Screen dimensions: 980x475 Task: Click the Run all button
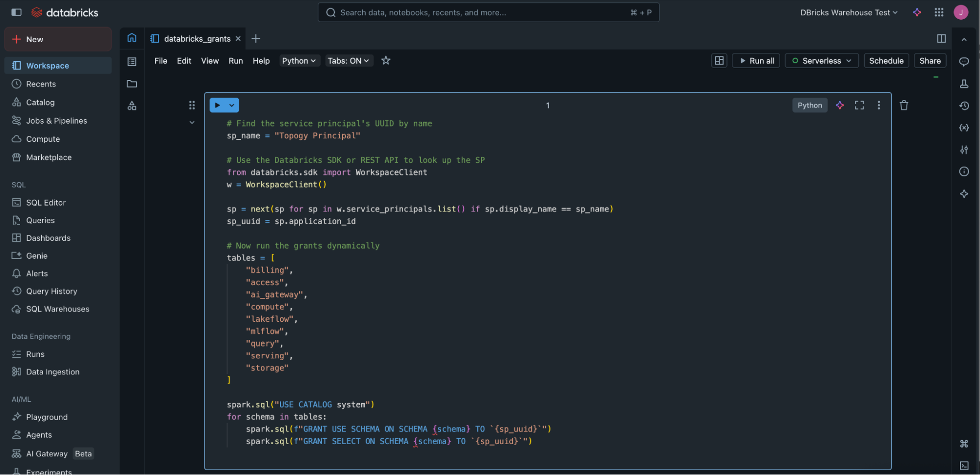(x=756, y=60)
